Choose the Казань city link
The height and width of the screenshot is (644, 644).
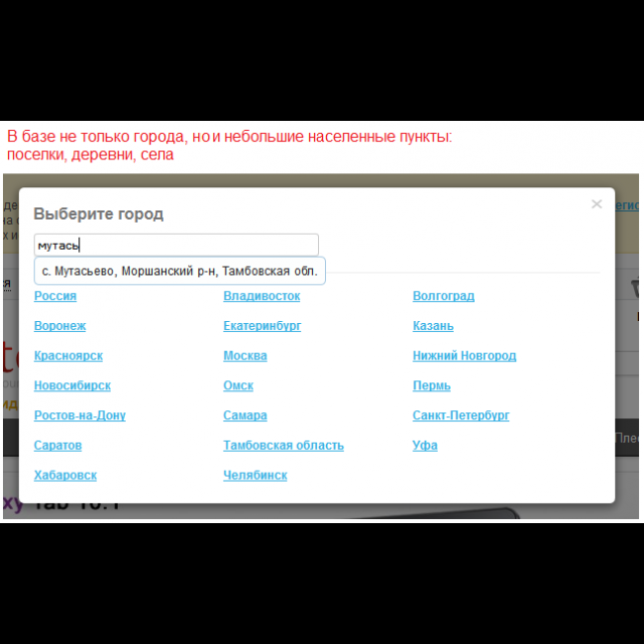433,326
